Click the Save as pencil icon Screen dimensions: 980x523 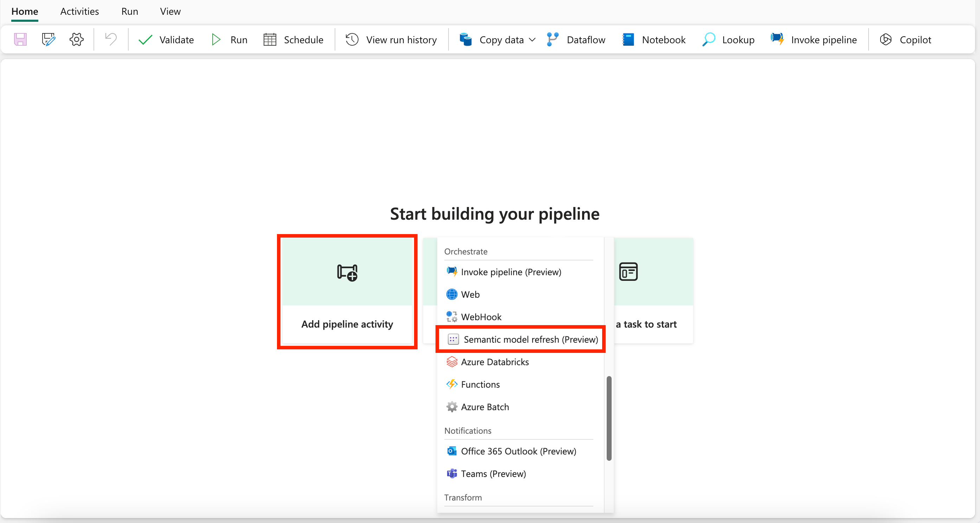tap(48, 40)
